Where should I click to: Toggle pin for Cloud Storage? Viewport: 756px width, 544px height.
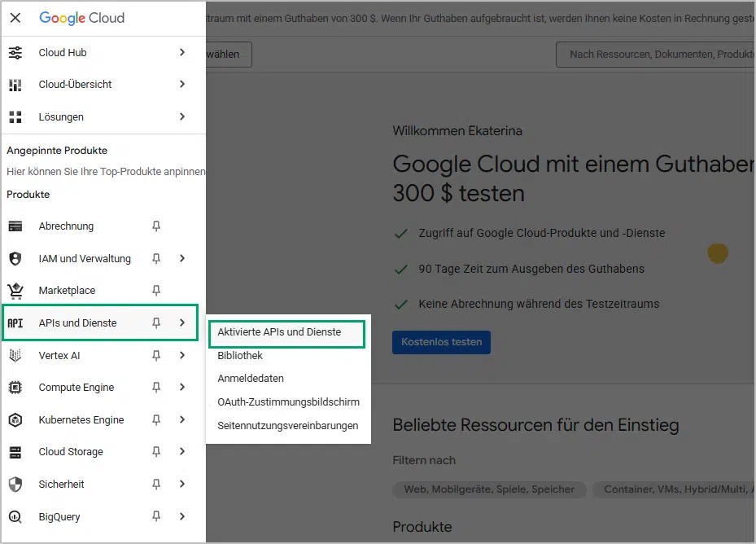156,452
